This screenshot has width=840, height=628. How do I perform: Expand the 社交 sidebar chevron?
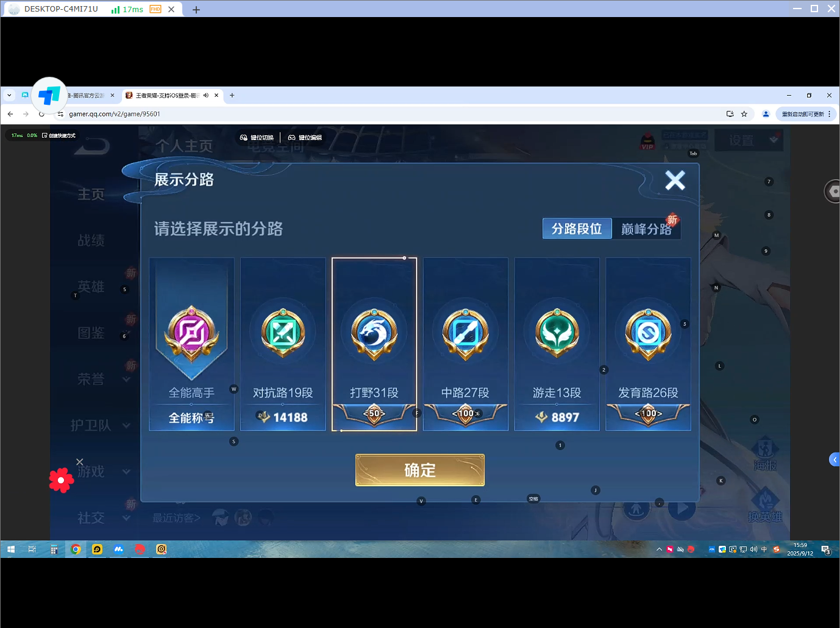pos(127,518)
